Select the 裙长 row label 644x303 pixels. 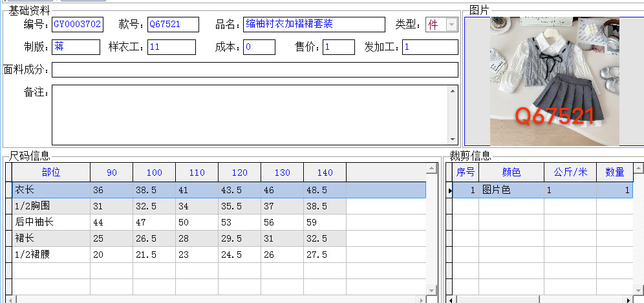point(51,238)
